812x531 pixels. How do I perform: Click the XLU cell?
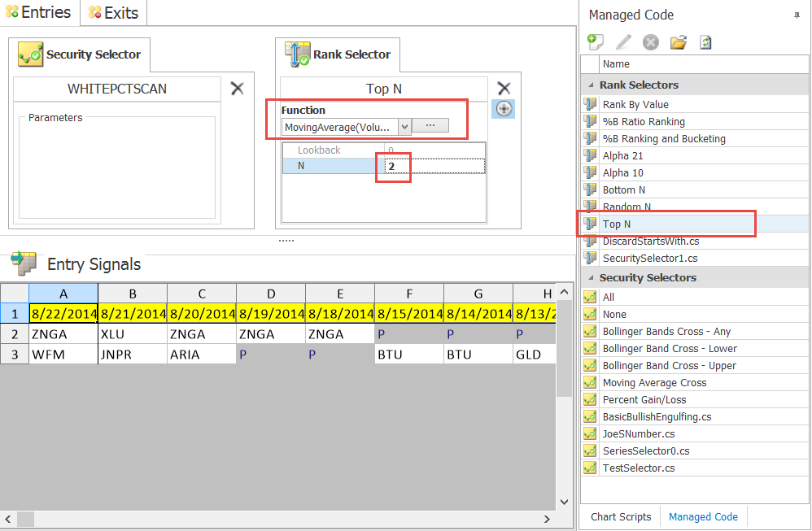tap(133, 334)
